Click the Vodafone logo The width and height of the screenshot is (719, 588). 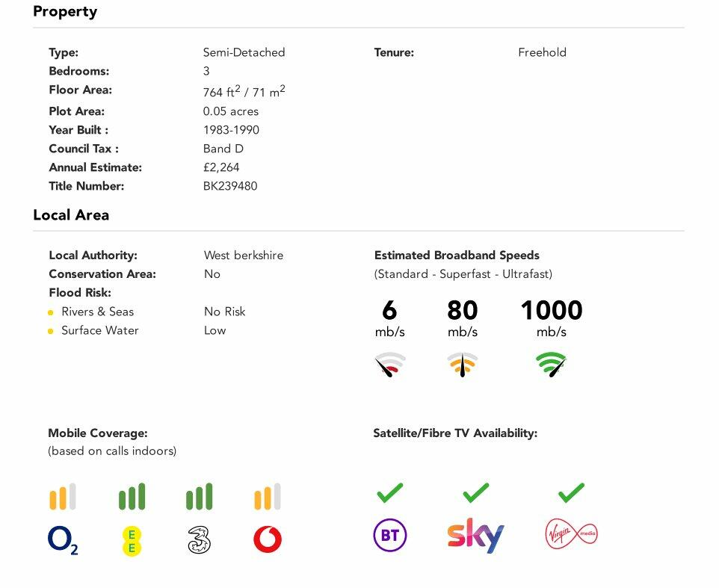(268, 539)
